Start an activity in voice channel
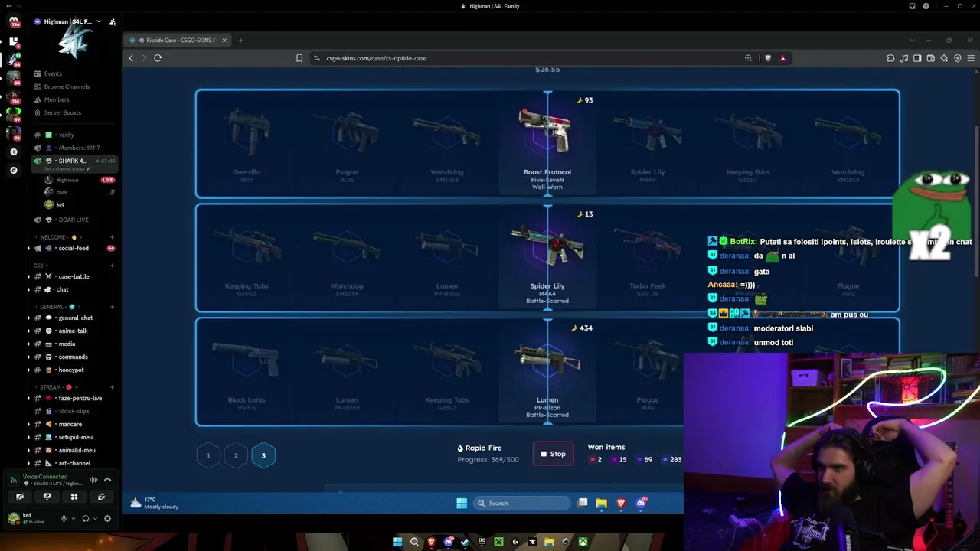The width and height of the screenshot is (980, 551). [x=74, y=497]
